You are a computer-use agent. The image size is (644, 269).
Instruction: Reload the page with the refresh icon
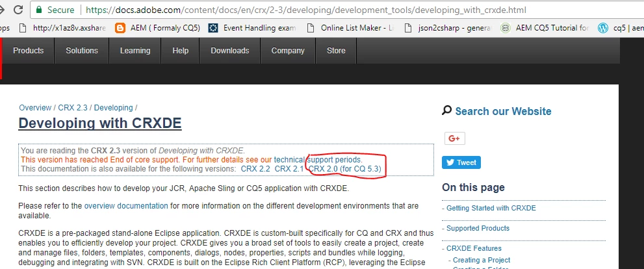pyautogui.click(x=18, y=9)
